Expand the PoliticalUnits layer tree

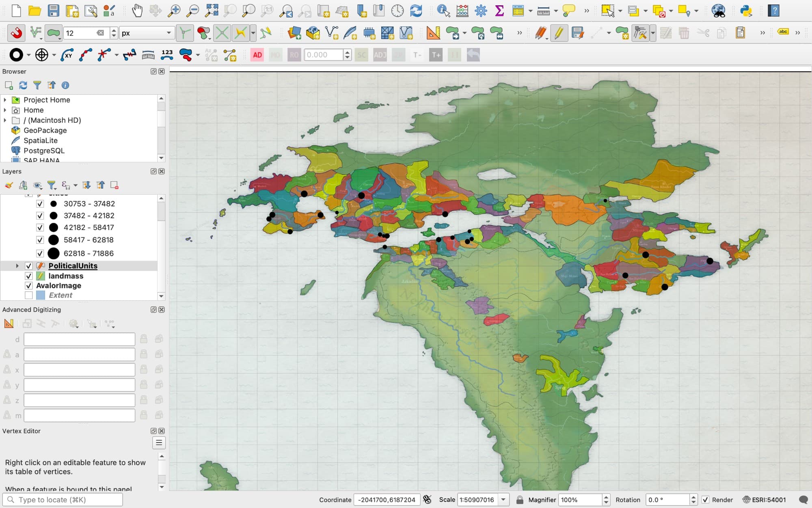click(17, 266)
